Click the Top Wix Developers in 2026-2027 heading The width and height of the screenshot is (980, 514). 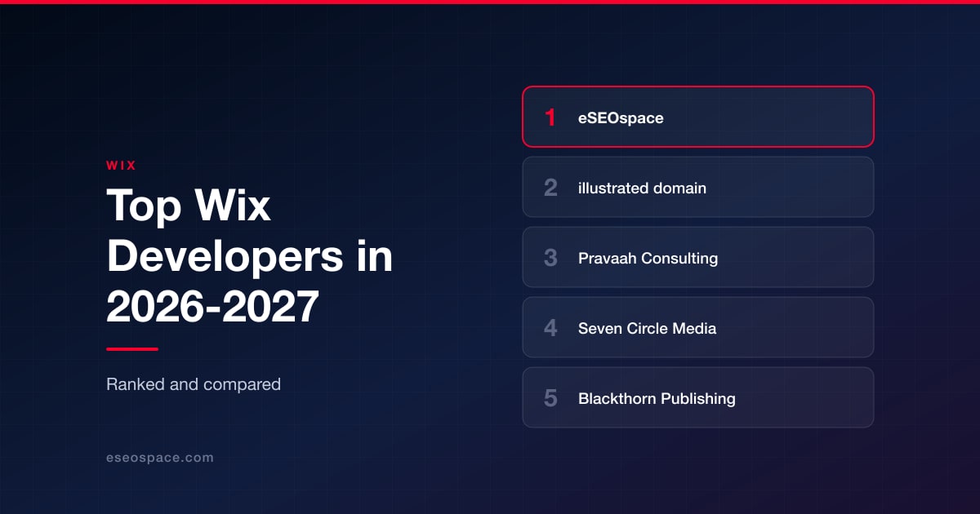click(x=250, y=257)
